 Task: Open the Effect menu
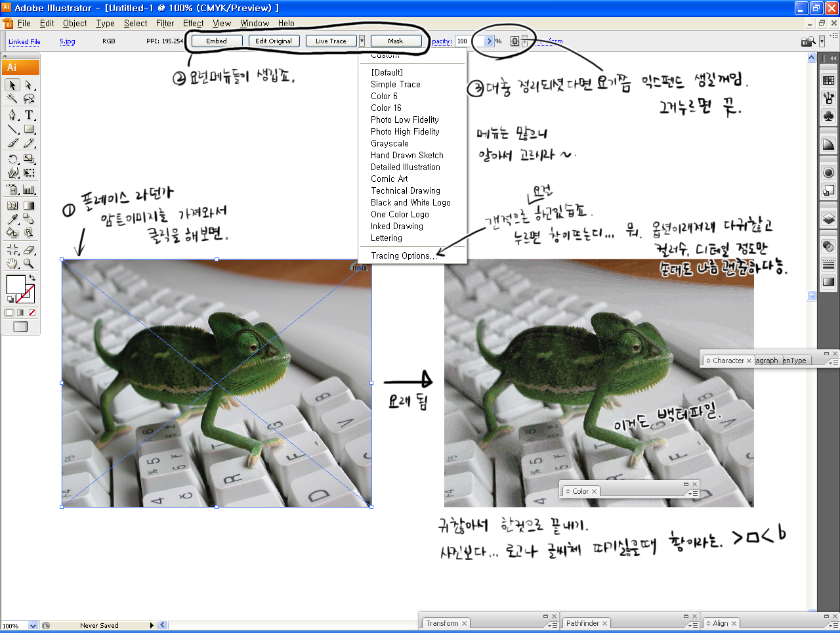[x=193, y=23]
